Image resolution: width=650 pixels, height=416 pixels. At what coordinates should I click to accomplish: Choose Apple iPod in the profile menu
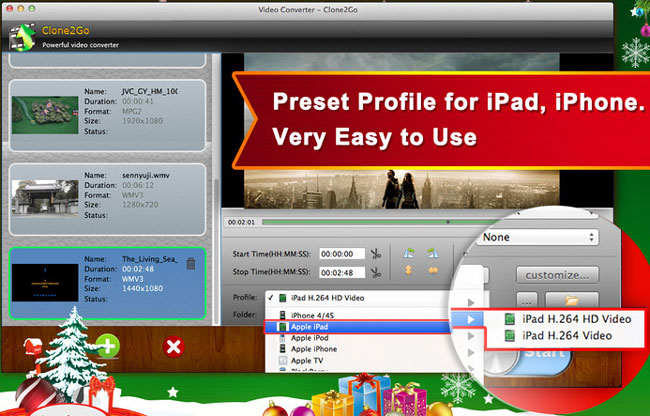358,338
